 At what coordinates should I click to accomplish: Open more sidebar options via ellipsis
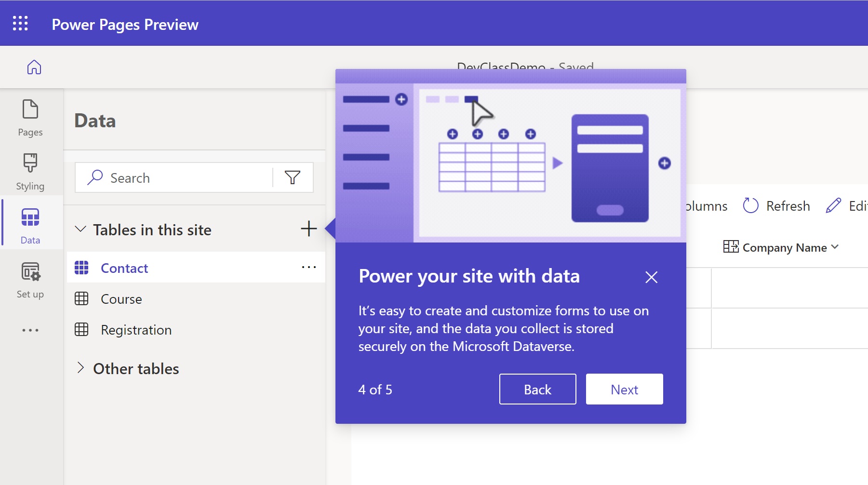pos(30,330)
